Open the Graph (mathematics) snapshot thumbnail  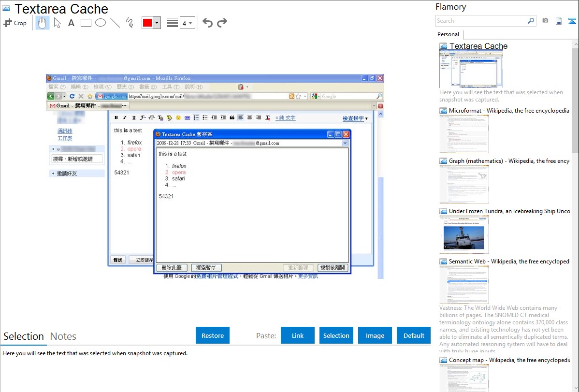pyautogui.click(x=464, y=184)
